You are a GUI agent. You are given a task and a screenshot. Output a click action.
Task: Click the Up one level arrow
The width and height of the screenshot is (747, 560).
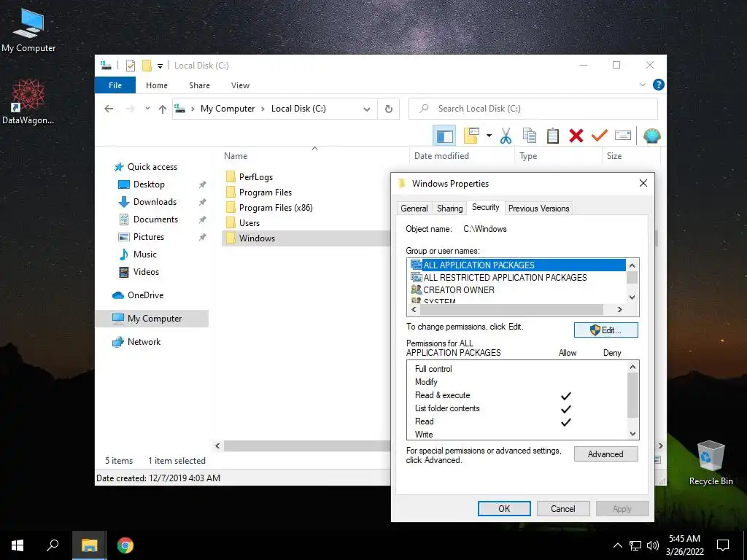(163, 109)
